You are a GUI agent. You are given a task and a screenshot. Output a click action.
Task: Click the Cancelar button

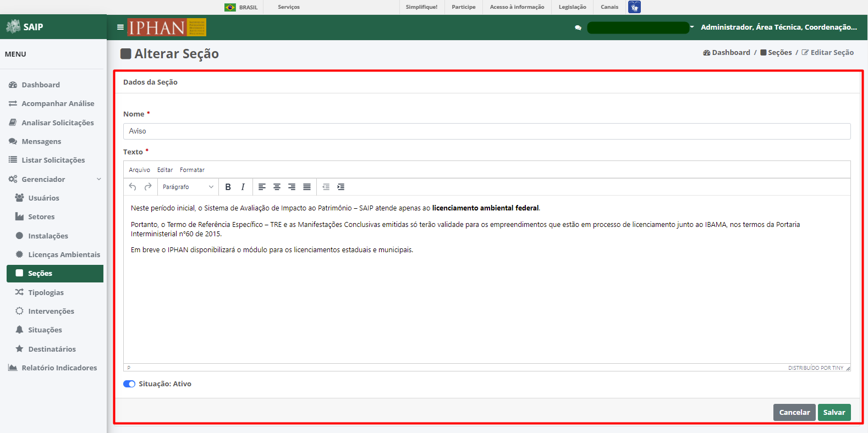(794, 412)
